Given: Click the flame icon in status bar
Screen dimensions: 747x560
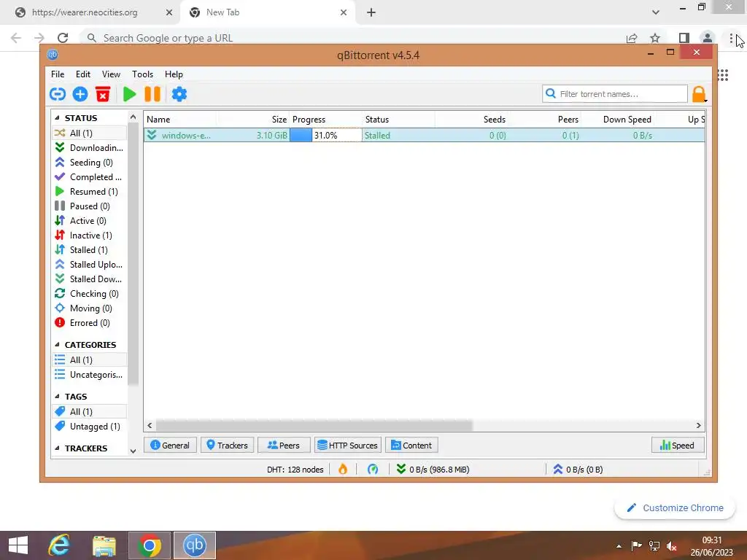Looking at the screenshot, I should point(343,470).
